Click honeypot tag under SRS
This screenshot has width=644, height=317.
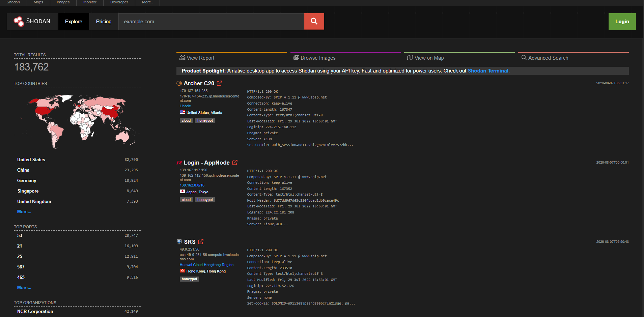point(189,279)
